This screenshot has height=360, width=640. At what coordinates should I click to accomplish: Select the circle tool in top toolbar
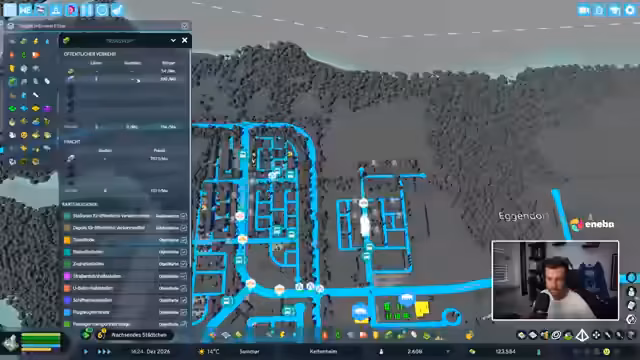(x=102, y=10)
